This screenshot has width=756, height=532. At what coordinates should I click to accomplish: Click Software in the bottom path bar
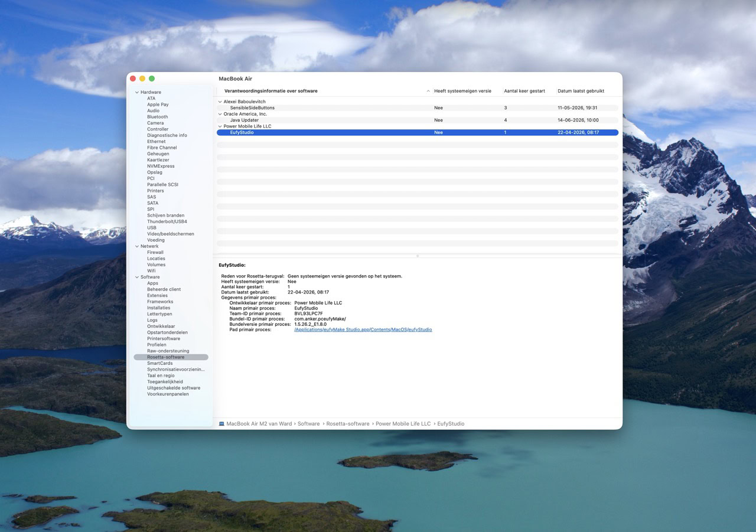[308, 424]
